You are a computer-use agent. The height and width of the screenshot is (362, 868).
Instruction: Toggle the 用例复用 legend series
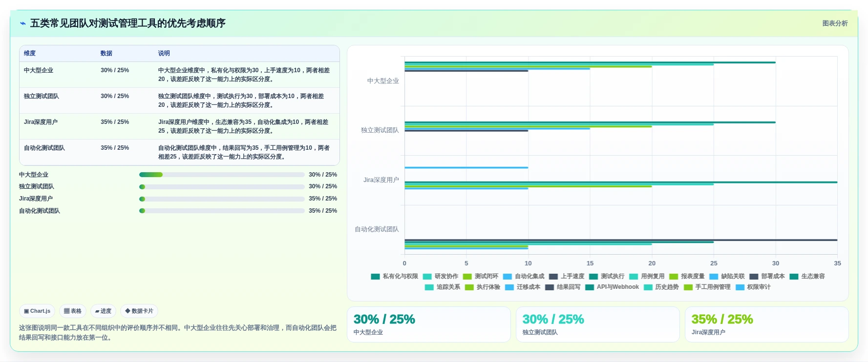tap(647, 276)
